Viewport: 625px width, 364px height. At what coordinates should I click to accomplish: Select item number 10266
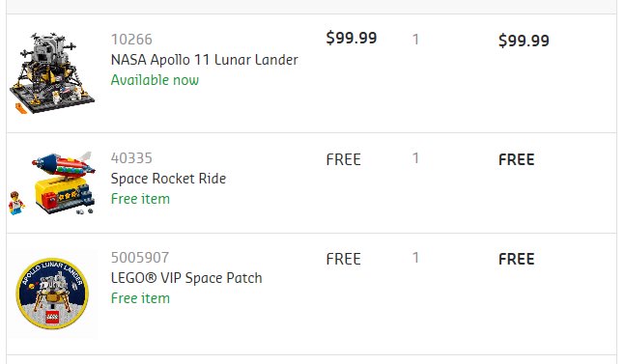pyautogui.click(x=131, y=40)
